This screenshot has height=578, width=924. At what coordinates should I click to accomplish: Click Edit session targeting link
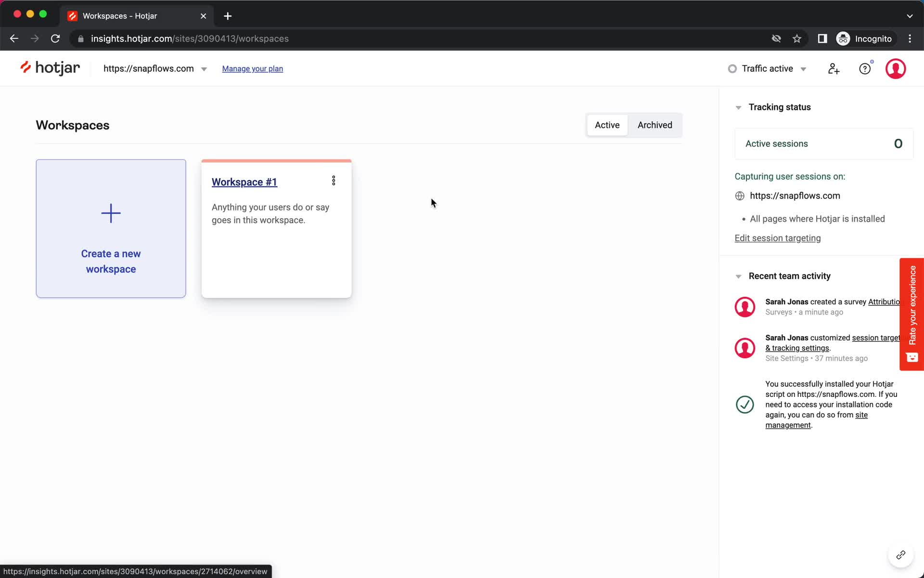coord(777,238)
